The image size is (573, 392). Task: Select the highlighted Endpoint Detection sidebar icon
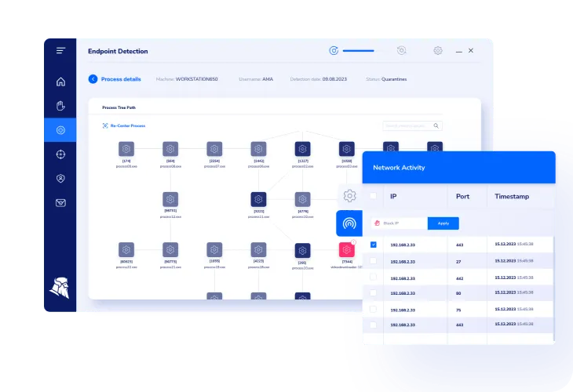(60, 130)
